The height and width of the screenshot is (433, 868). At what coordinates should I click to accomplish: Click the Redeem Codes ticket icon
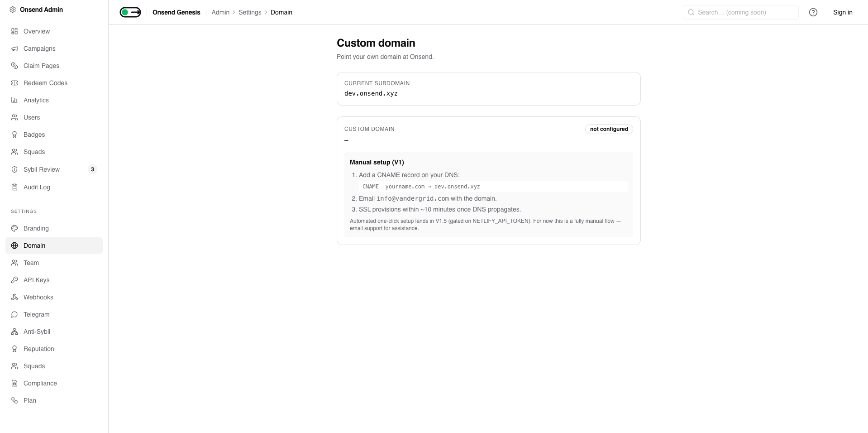14,83
